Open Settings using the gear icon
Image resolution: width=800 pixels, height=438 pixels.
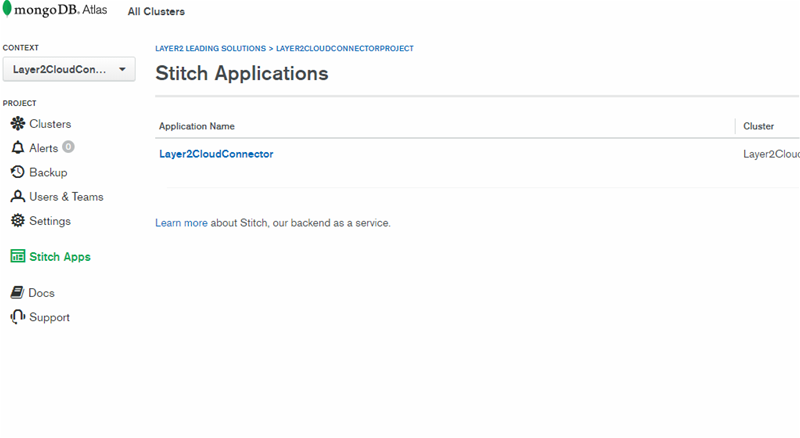(17, 221)
